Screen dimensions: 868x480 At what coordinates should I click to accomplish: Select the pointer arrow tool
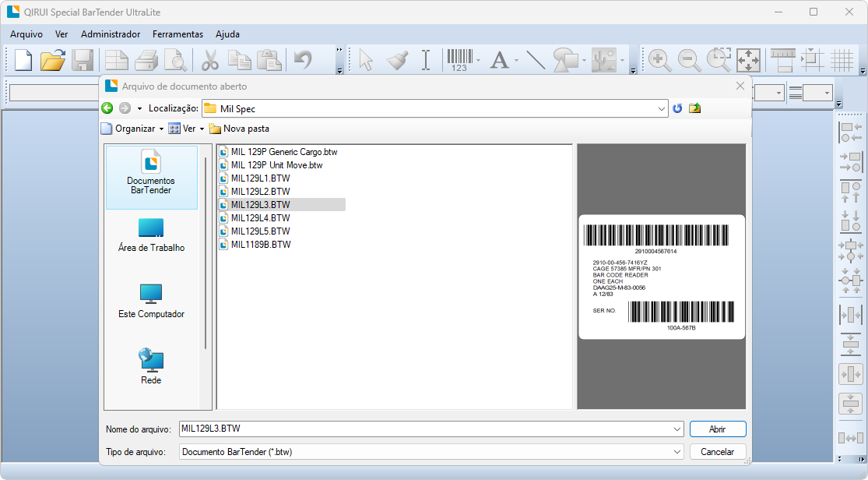pyautogui.click(x=365, y=60)
